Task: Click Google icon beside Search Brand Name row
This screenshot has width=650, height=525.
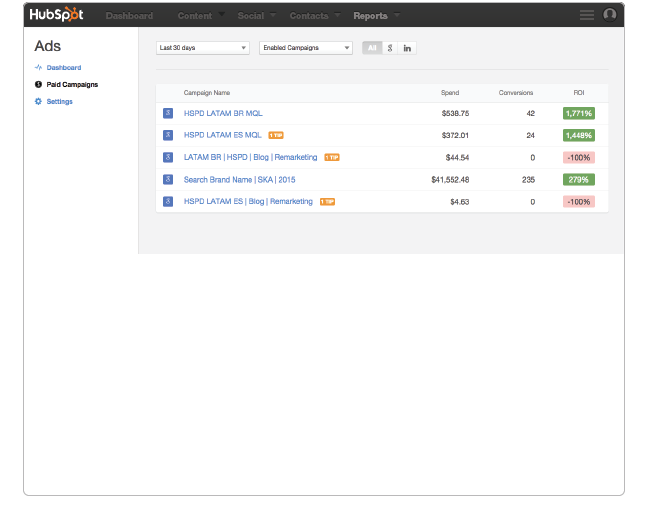Action: (x=168, y=180)
